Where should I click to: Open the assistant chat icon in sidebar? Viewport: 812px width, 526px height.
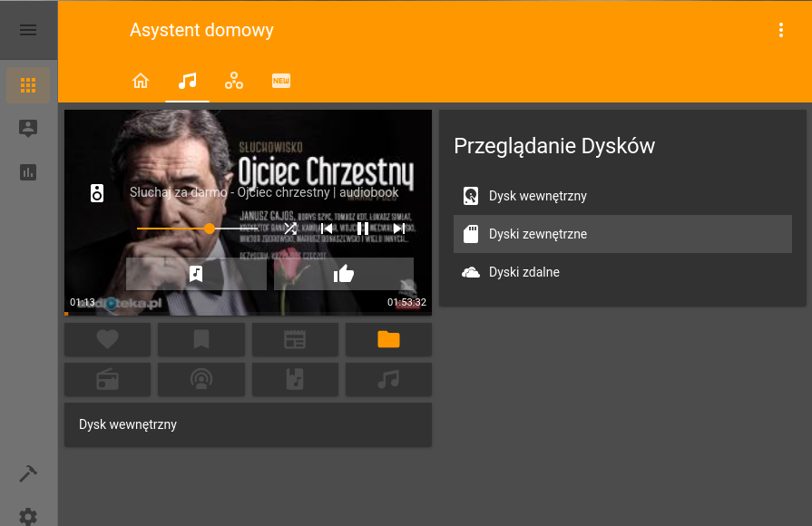tap(28, 128)
